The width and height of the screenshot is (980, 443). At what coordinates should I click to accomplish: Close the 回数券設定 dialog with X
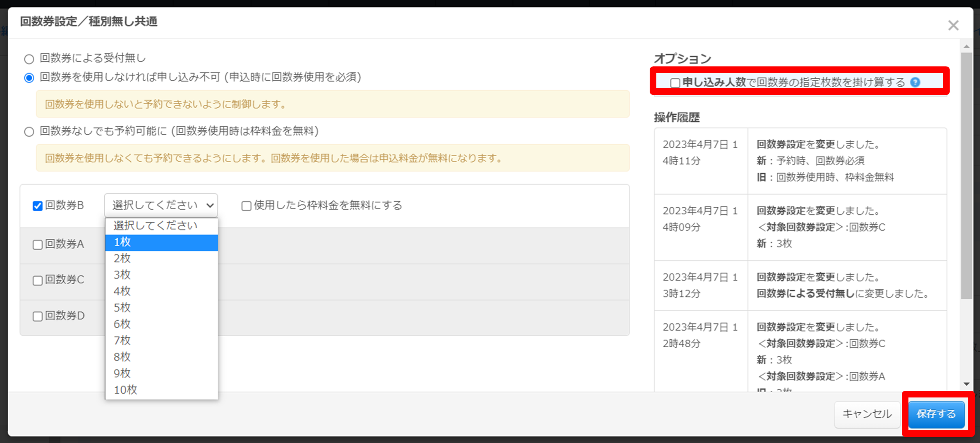(953, 26)
